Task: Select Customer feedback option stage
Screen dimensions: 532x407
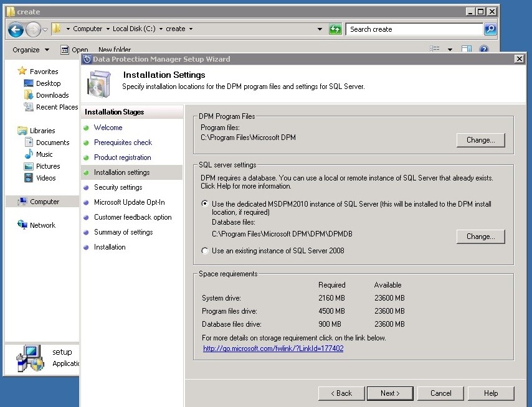Action: tap(133, 217)
